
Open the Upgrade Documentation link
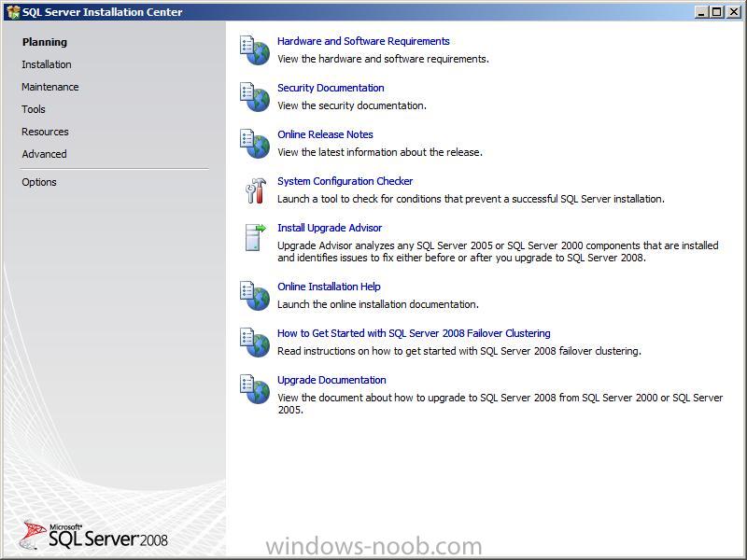coord(331,380)
